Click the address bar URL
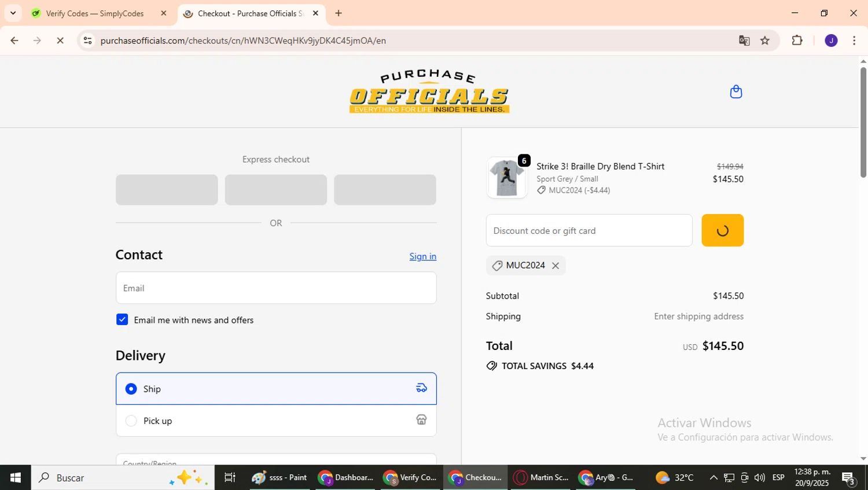Image resolution: width=868 pixels, height=490 pixels. click(243, 40)
